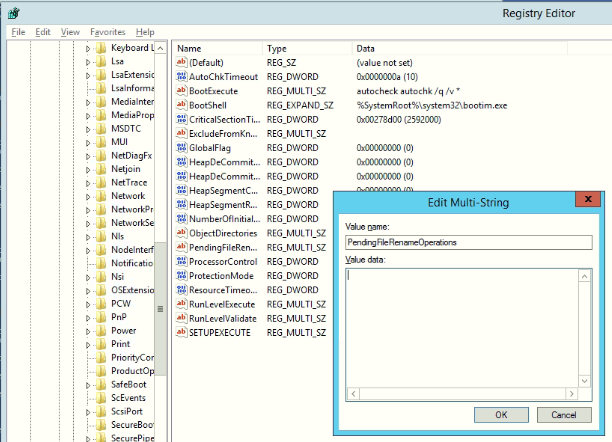This screenshot has height=442, width=612.
Task: Click the NumberOfInitial... DWORD icon
Action: click(181, 219)
